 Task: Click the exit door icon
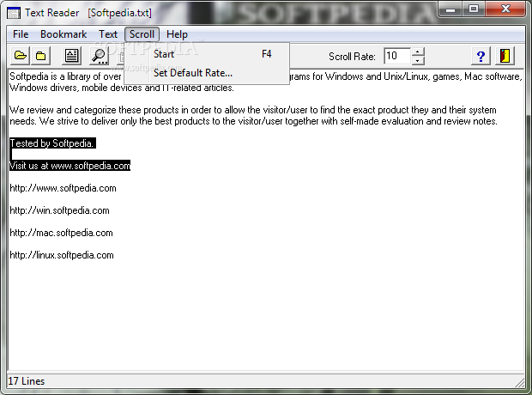(x=505, y=56)
